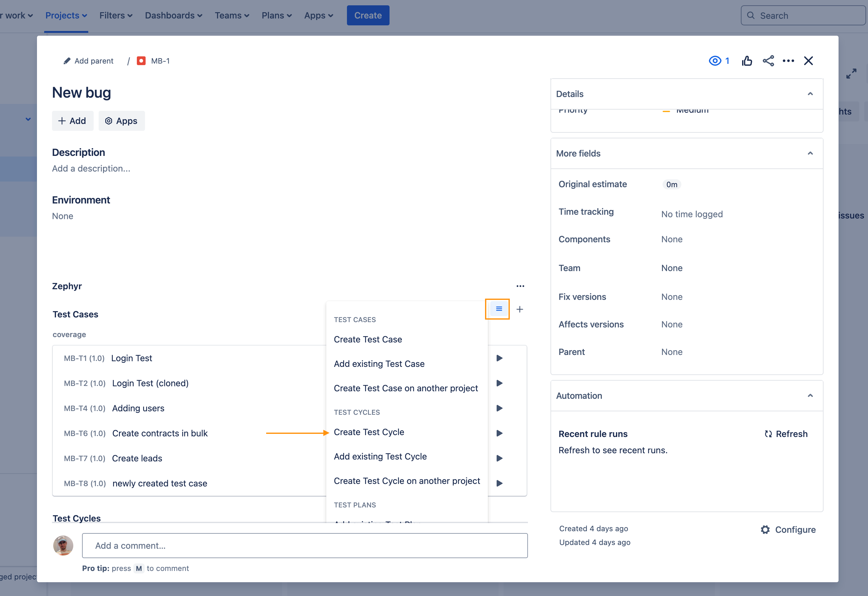Click the blue Create button
868x596 pixels.
coord(368,15)
